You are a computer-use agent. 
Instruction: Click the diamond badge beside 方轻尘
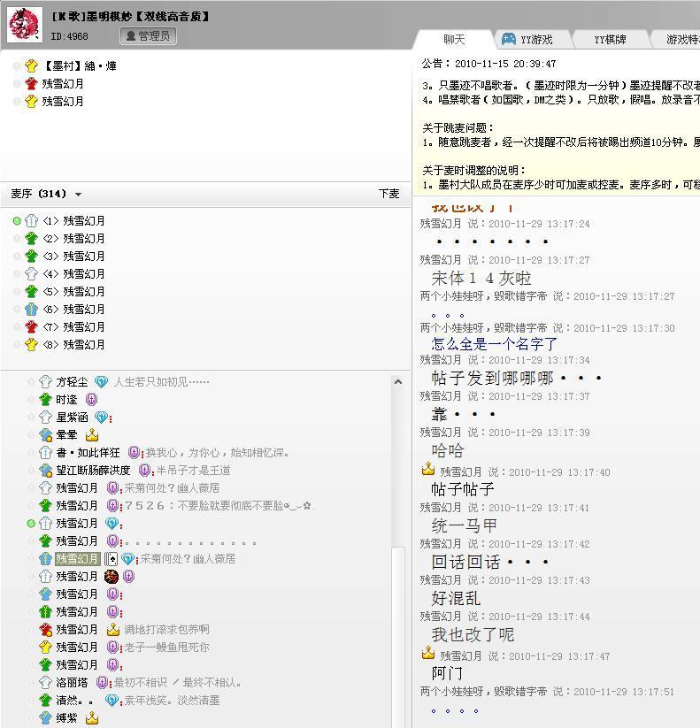coord(101,382)
